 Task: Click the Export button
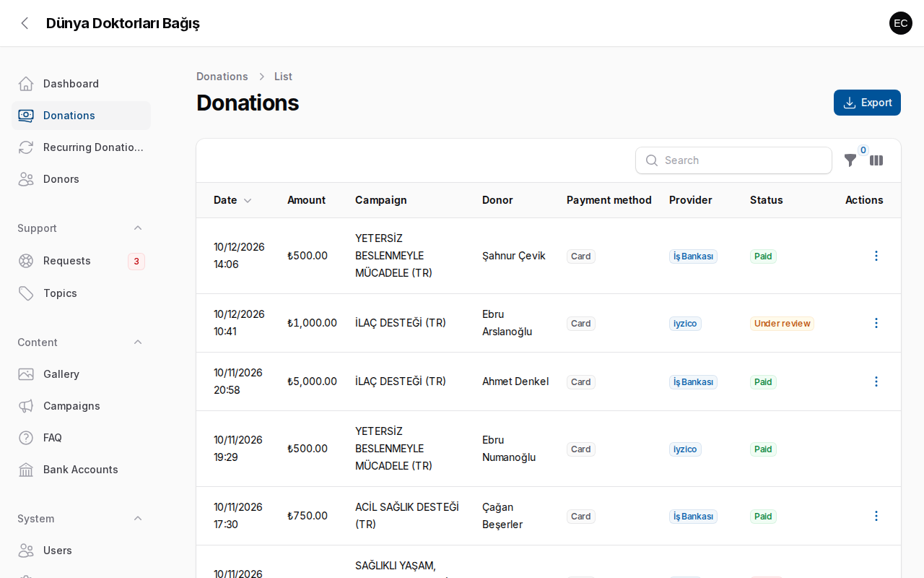pyautogui.click(x=867, y=103)
